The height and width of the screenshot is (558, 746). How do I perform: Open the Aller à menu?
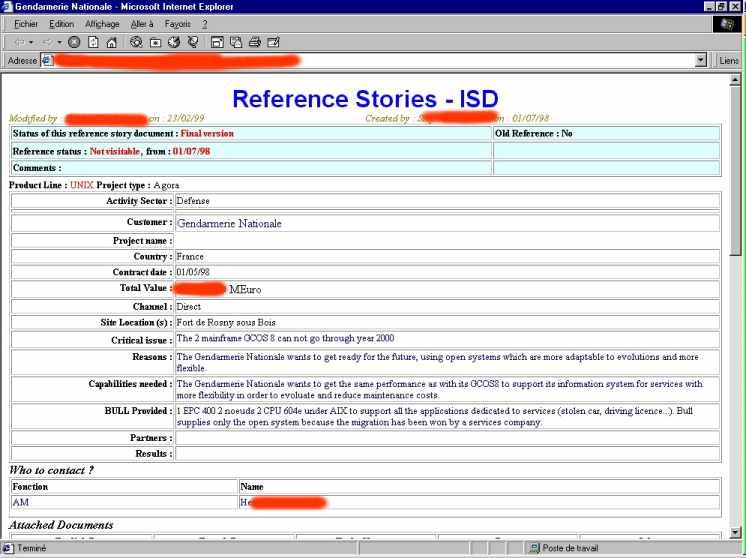point(142,24)
